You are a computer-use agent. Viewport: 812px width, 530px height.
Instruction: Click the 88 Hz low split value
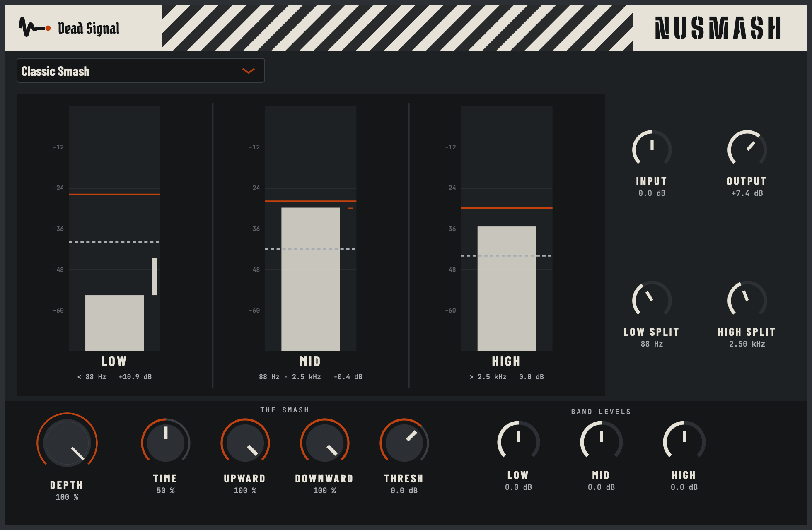pyautogui.click(x=652, y=344)
